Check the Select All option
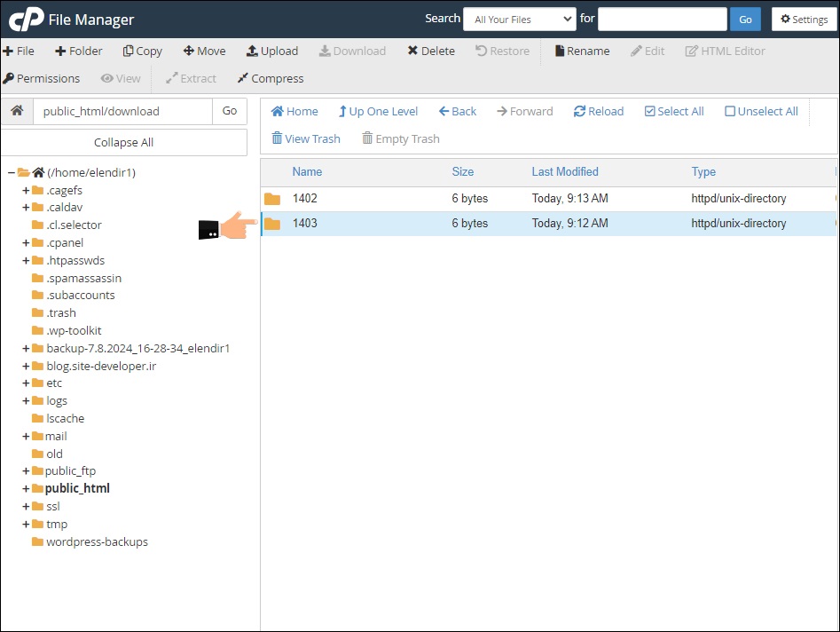840x632 pixels. coord(650,112)
